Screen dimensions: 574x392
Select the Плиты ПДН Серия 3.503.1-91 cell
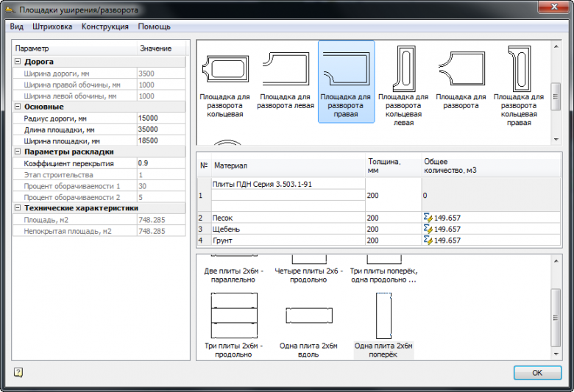288,184
